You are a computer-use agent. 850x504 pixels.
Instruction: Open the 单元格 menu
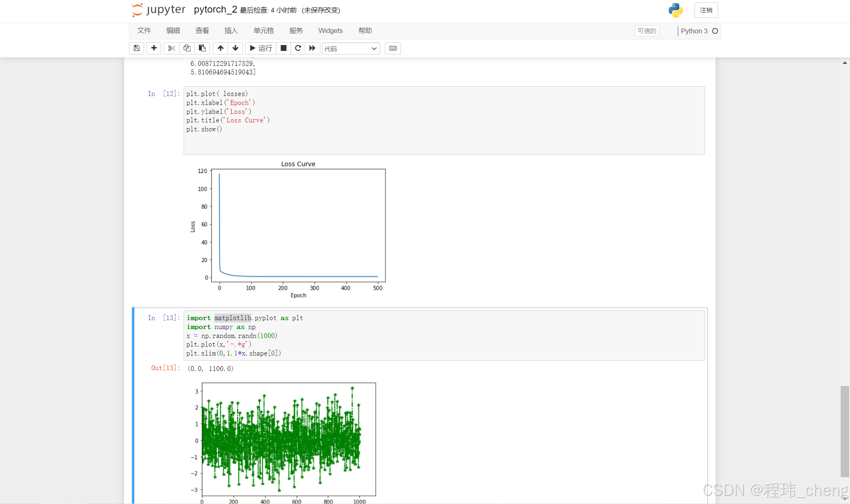tap(263, 31)
